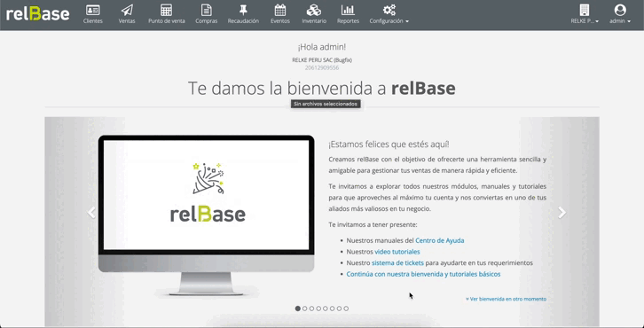644x328 pixels.
Task: Open the Clientes module icon
Action: [x=93, y=10]
